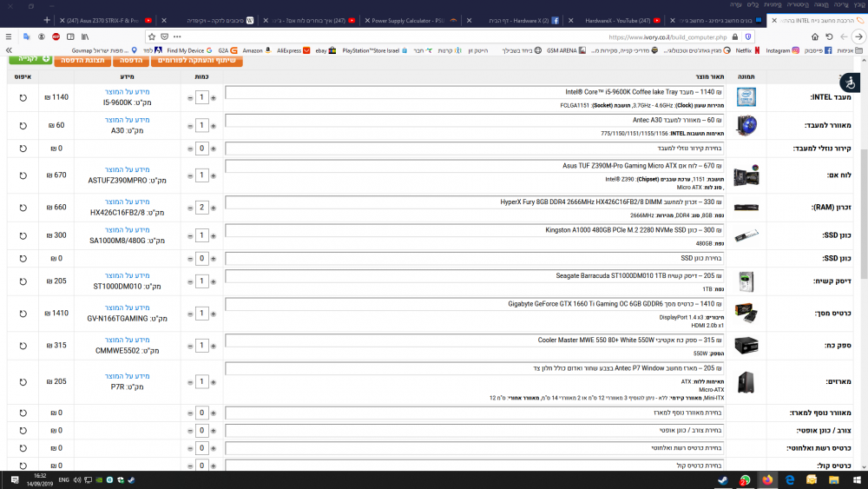Open the Amazon bookmark

coord(257,50)
